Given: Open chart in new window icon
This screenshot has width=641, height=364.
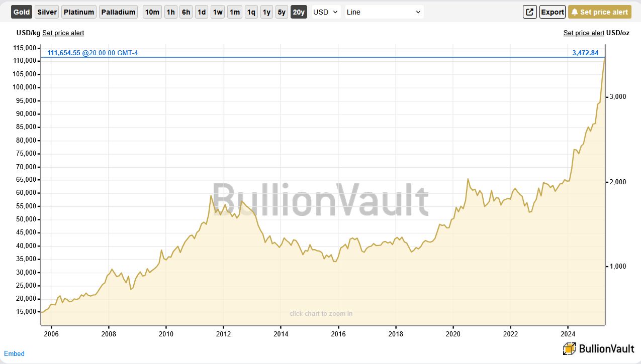Looking at the screenshot, I should (x=529, y=12).
